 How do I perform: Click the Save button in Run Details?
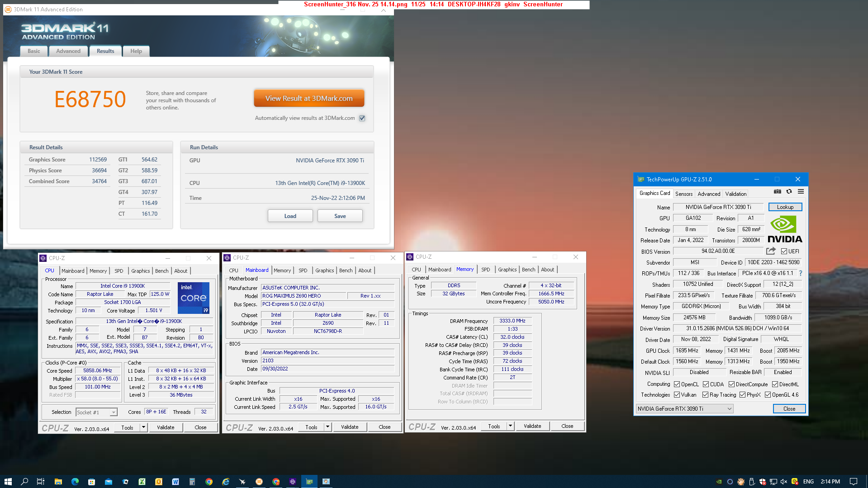tap(340, 216)
